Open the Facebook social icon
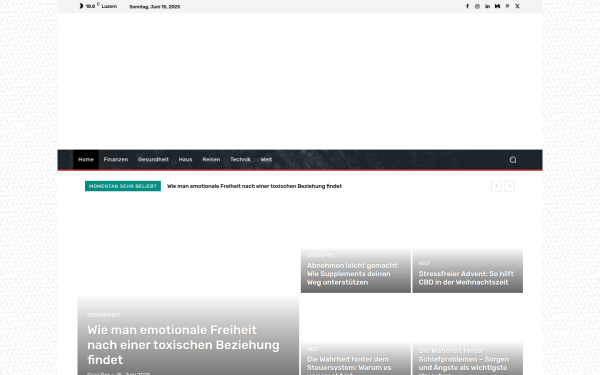The height and width of the screenshot is (375, 600). tap(467, 7)
